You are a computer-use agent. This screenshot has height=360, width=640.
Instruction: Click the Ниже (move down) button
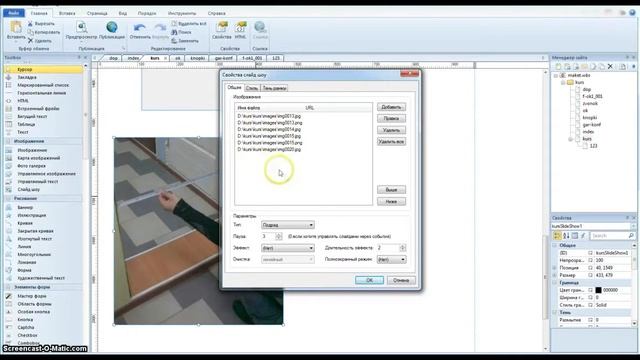[x=391, y=201]
